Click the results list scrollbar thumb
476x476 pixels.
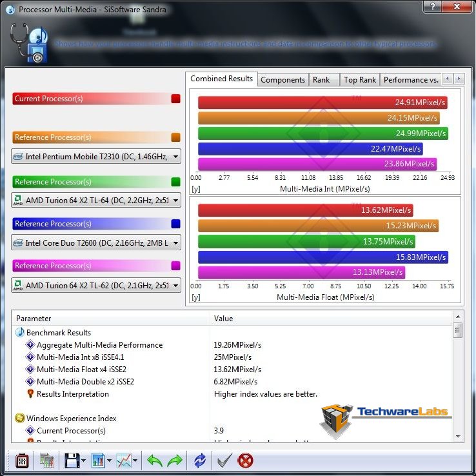point(458,330)
